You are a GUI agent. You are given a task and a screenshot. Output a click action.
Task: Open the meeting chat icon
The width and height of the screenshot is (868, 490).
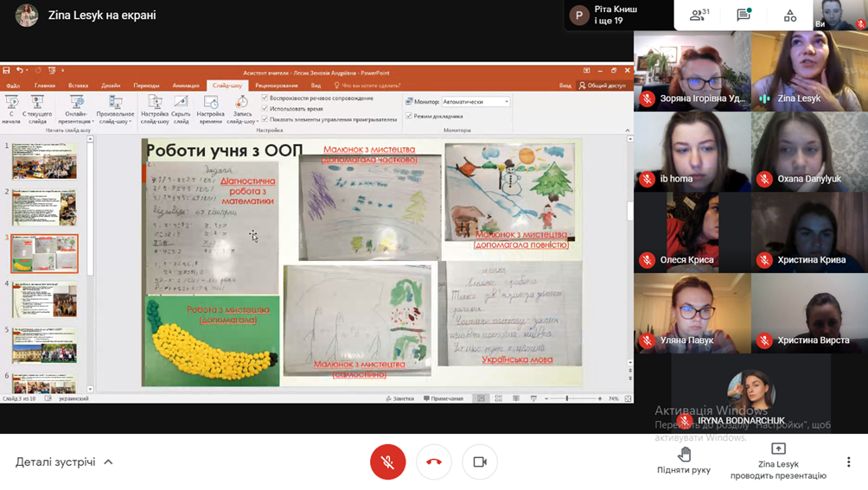[x=744, y=16]
